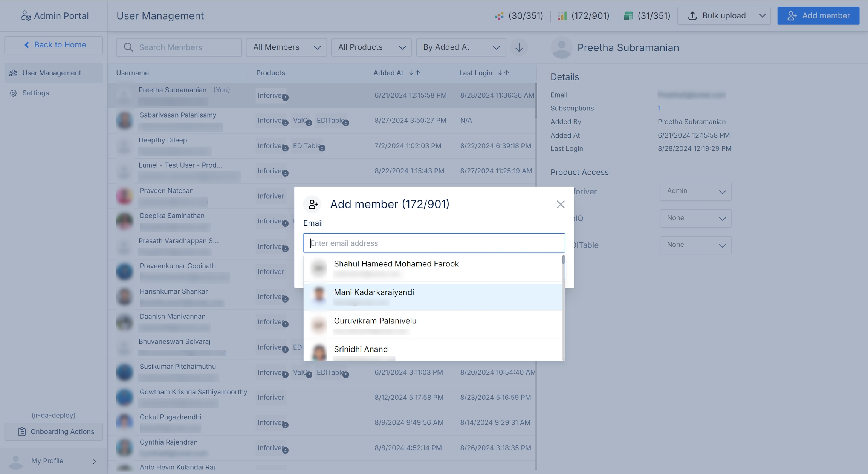Close the Add member dialog
The image size is (868, 474).
[x=560, y=204]
